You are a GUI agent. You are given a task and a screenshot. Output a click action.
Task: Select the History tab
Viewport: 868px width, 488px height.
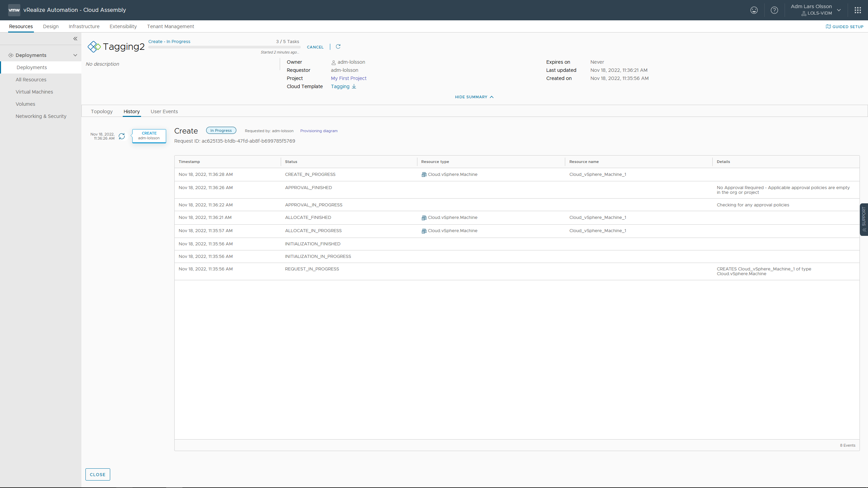click(132, 111)
